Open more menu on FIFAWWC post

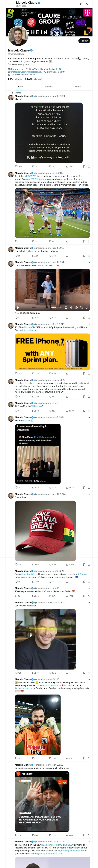pyautogui.click(x=89, y=173)
